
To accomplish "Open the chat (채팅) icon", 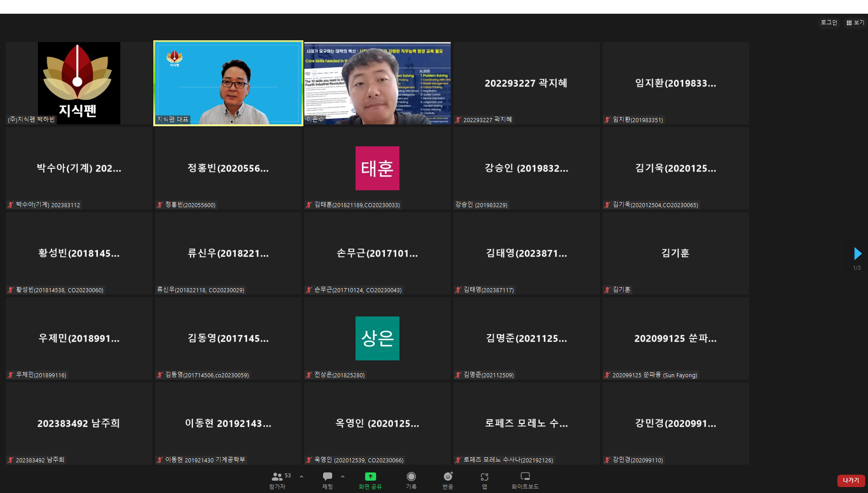I will click(x=328, y=477).
